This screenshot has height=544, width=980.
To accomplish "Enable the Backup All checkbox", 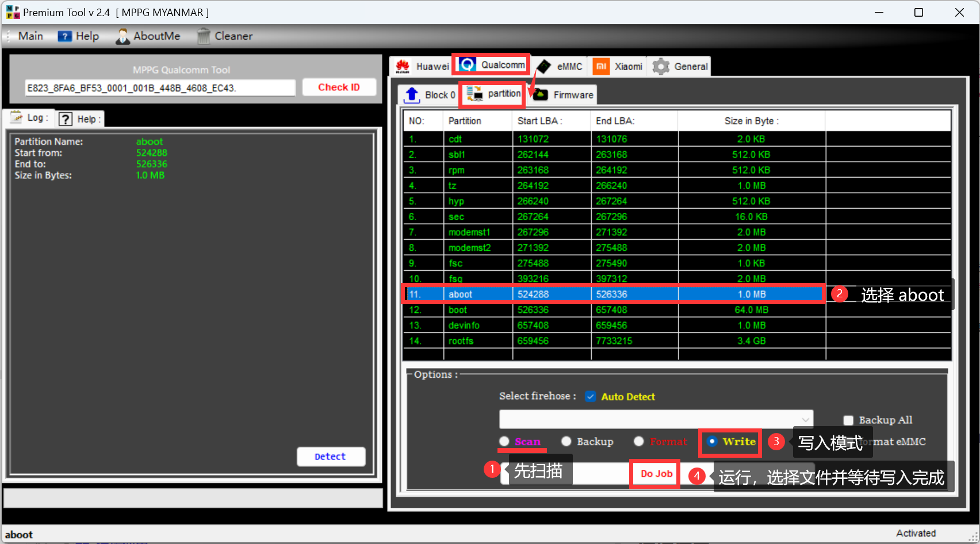I will point(848,420).
